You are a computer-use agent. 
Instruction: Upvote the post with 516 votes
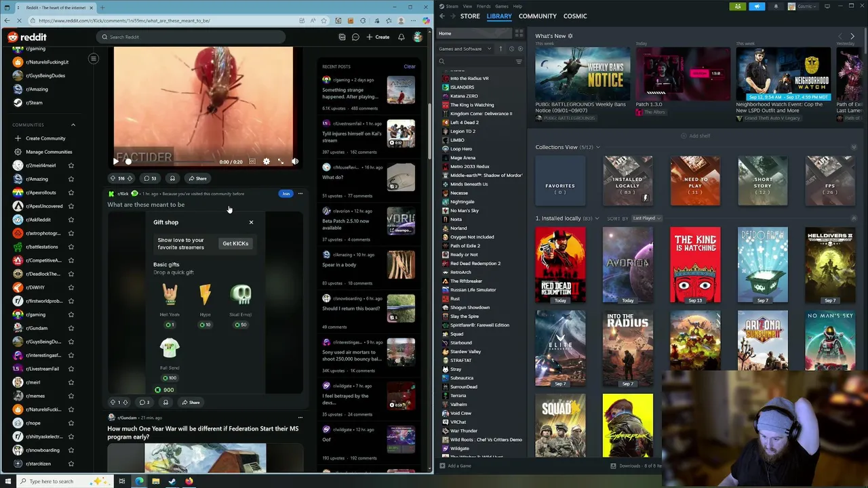(113, 178)
